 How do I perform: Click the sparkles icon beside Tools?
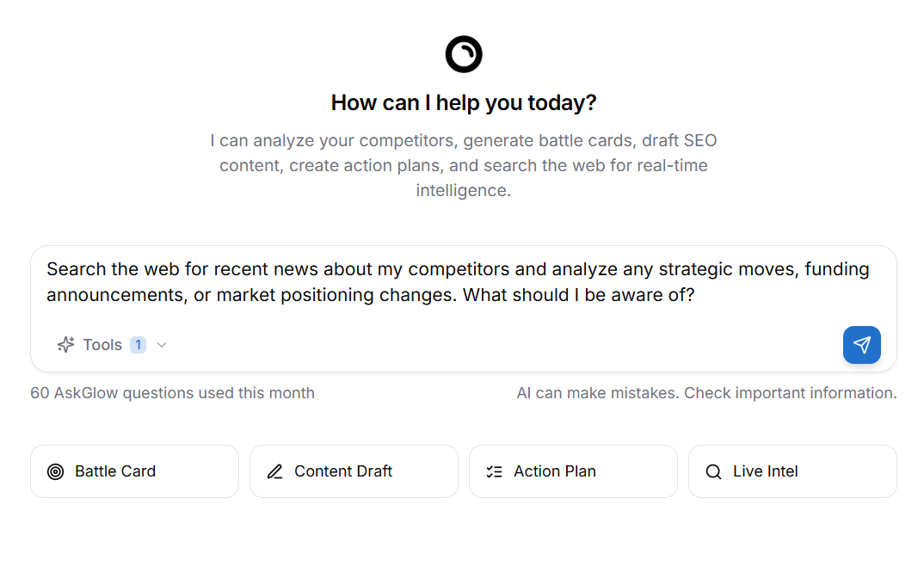(65, 344)
